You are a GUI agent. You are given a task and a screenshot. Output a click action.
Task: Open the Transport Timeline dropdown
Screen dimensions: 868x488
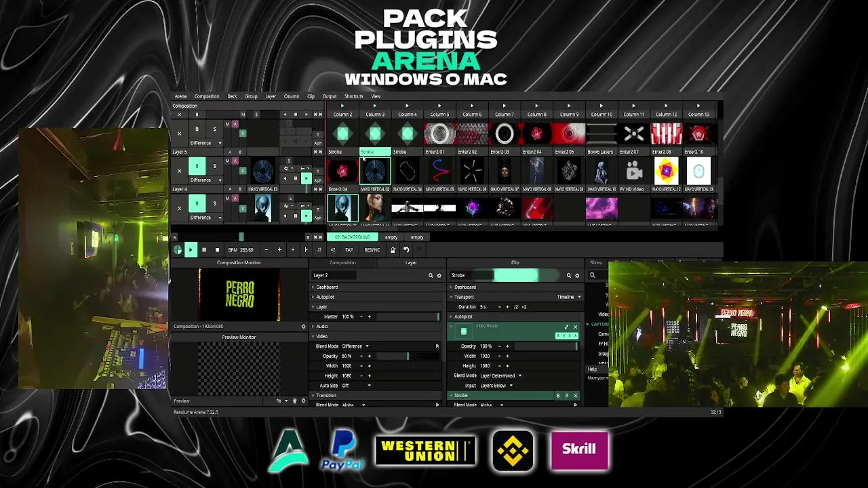[569, 297]
